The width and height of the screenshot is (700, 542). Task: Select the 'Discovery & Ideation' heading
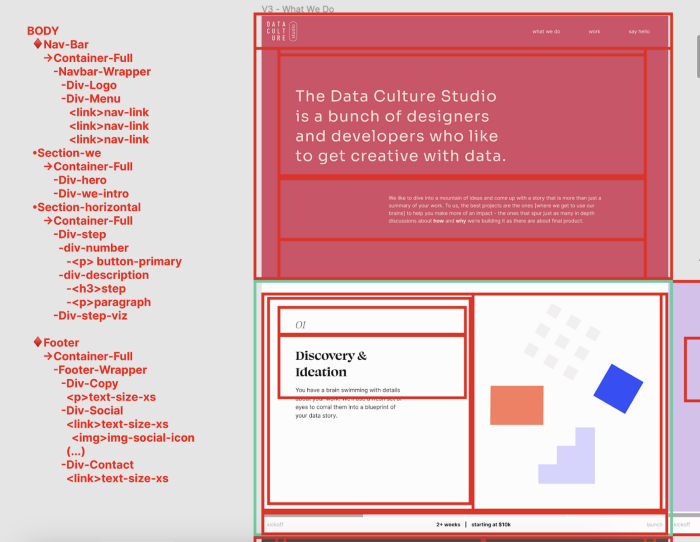point(331,364)
